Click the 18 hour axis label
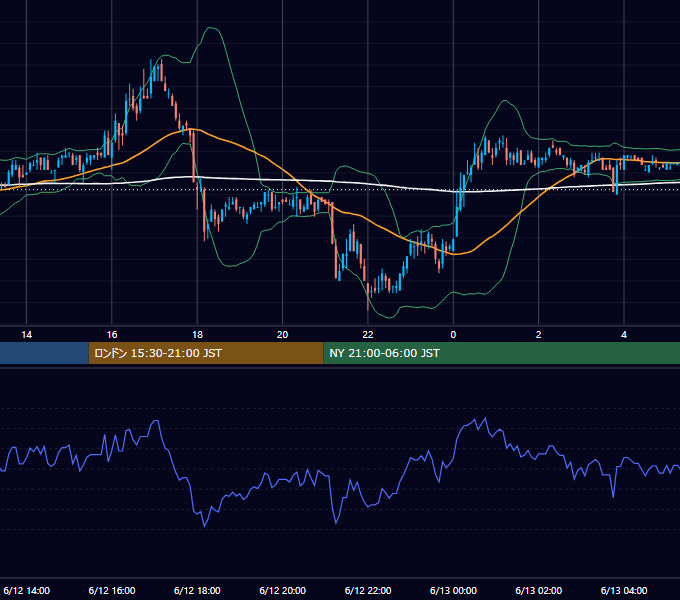Viewport: 680px width, 600px height. (x=197, y=335)
